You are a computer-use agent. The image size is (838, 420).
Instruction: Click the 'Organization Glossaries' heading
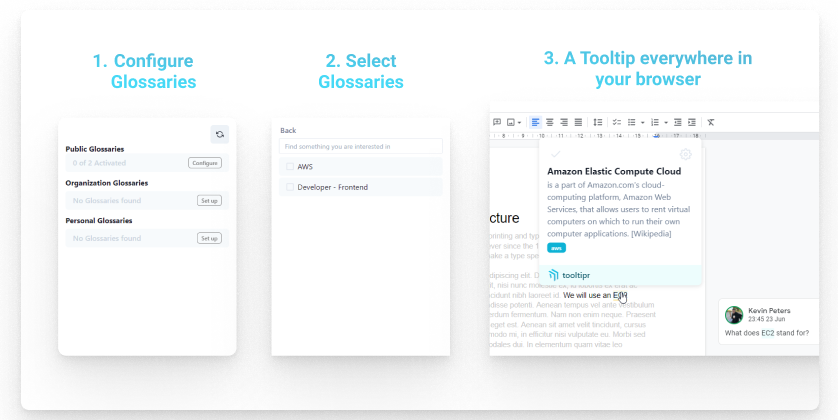(107, 183)
